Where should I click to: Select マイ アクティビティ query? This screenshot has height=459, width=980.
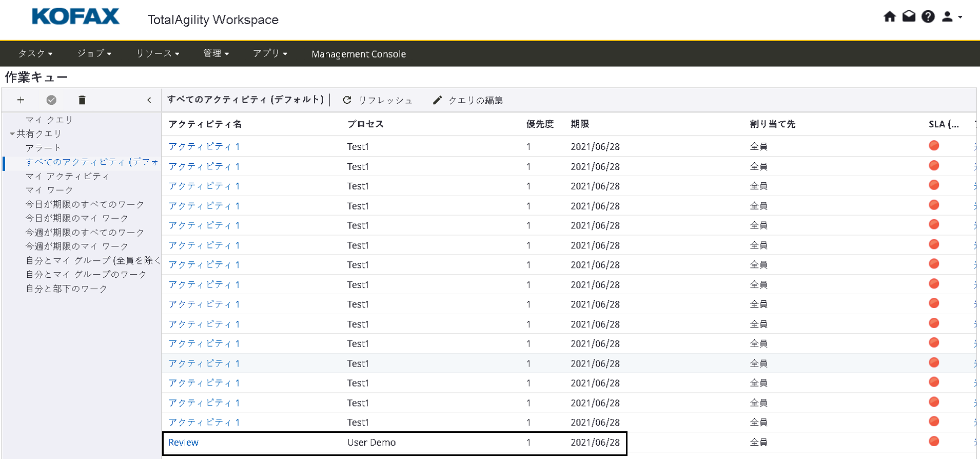[67, 176]
